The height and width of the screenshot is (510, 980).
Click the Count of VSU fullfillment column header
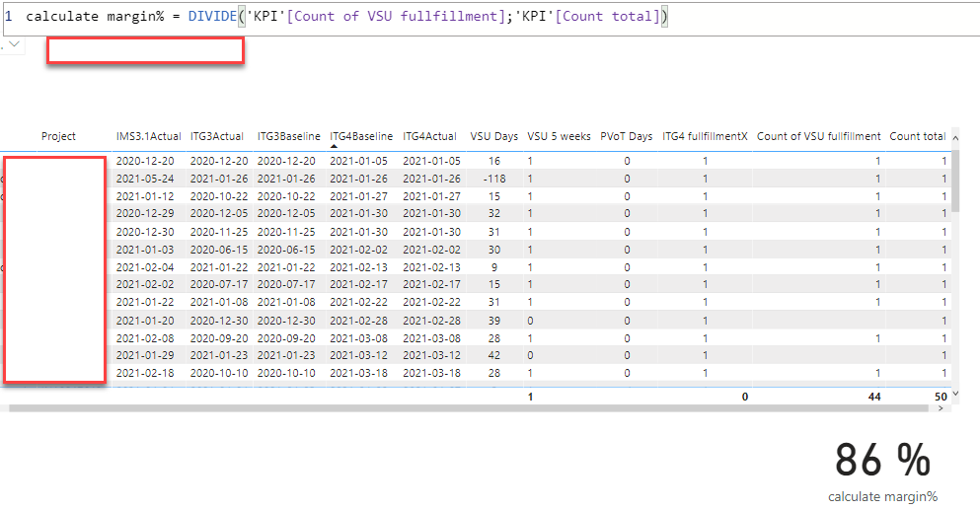[819, 136]
